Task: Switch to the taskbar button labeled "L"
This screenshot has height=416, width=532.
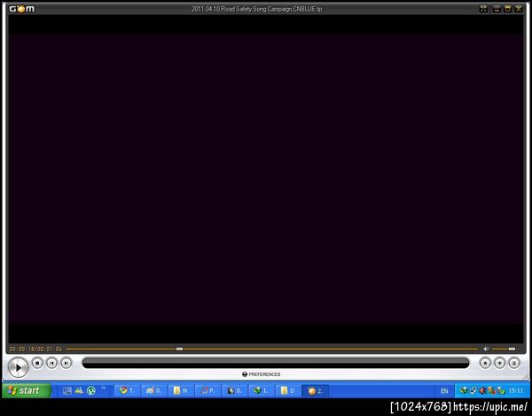Action: click(x=261, y=390)
